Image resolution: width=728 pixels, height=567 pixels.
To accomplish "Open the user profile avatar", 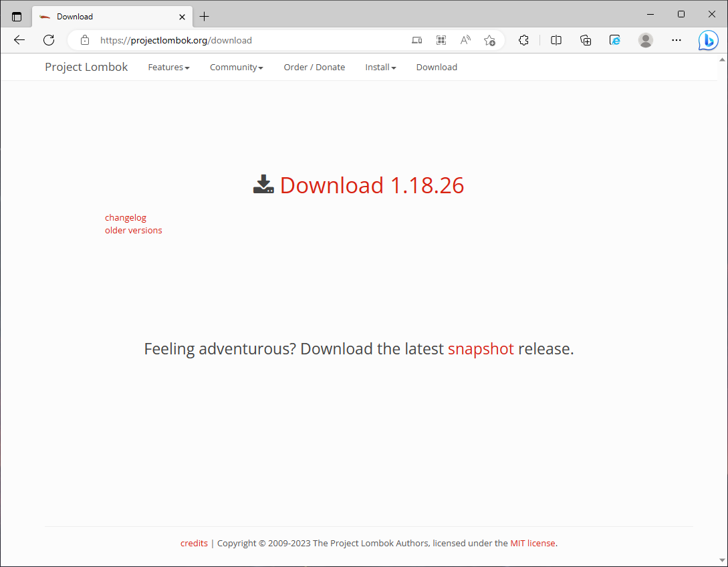I will [645, 40].
